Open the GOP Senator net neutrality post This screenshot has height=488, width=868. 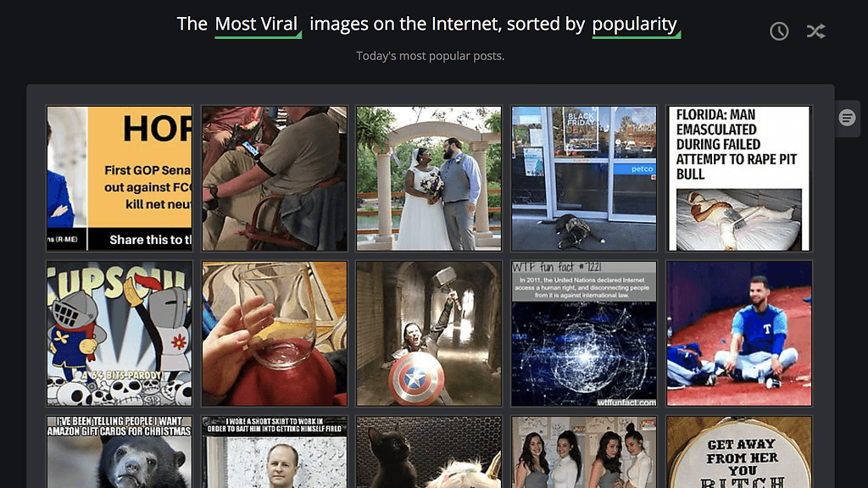[x=120, y=179]
